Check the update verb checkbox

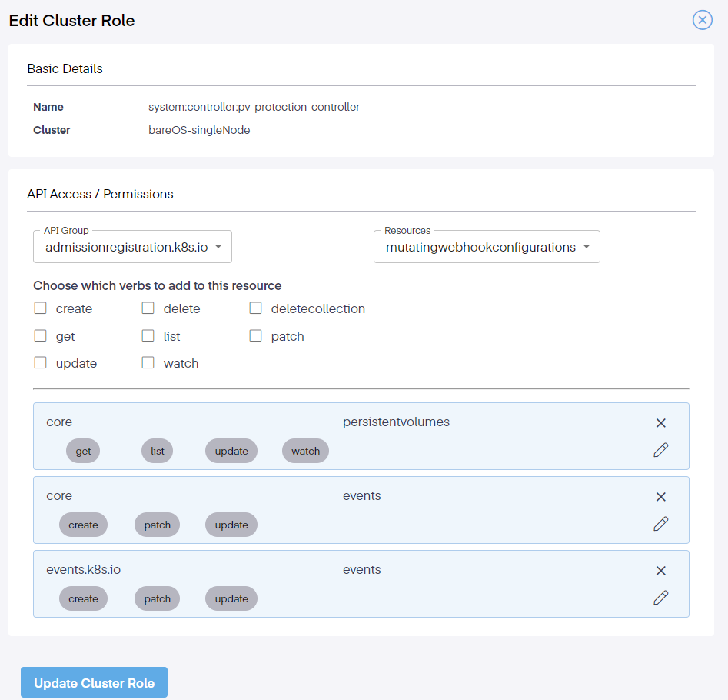pyautogui.click(x=41, y=363)
